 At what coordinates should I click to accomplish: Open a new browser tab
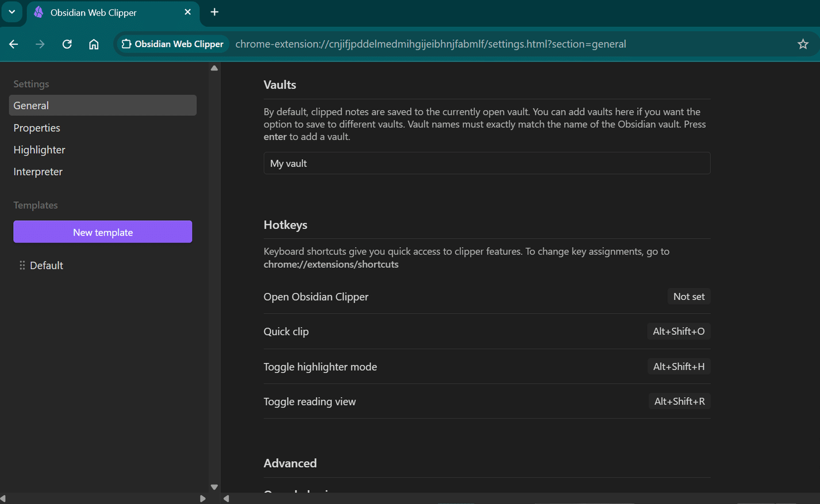[x=214, y=12]
